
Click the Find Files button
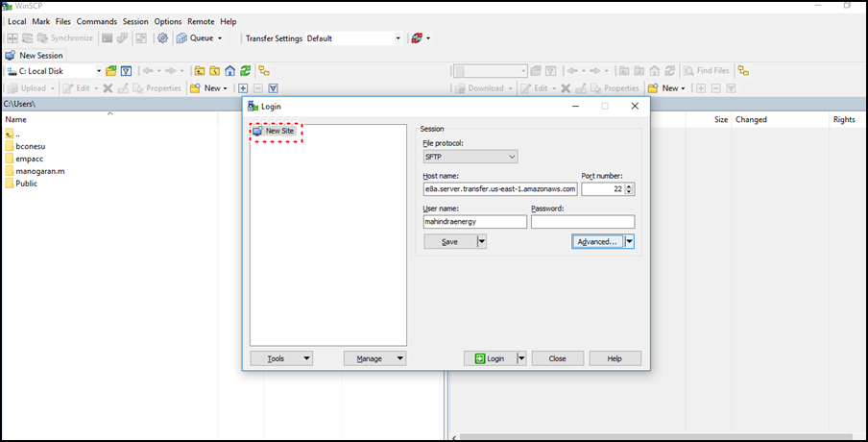point(707,71)
